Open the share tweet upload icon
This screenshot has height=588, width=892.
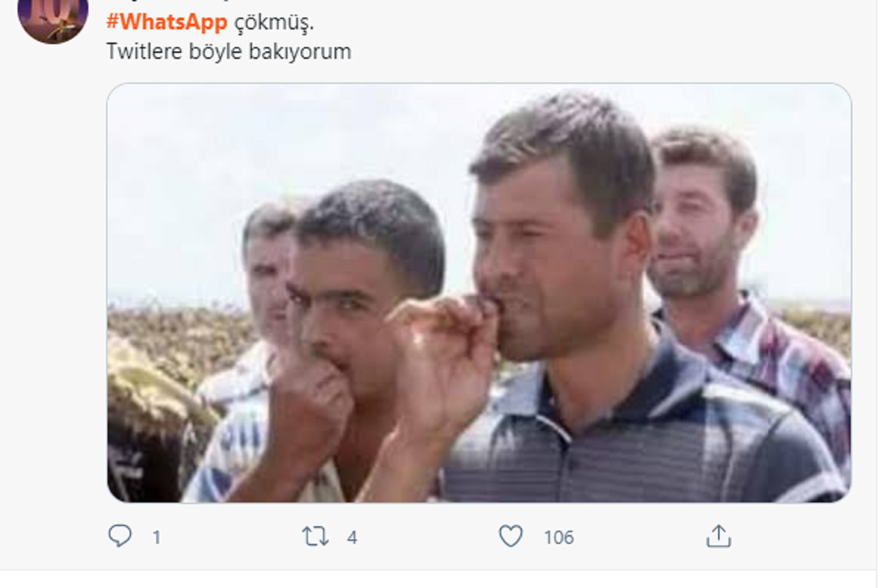719,537
